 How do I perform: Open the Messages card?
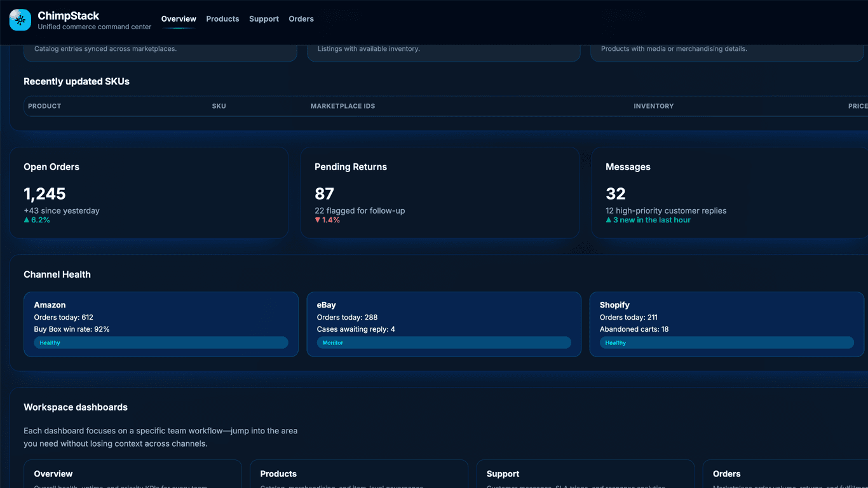tap(730, 193)
